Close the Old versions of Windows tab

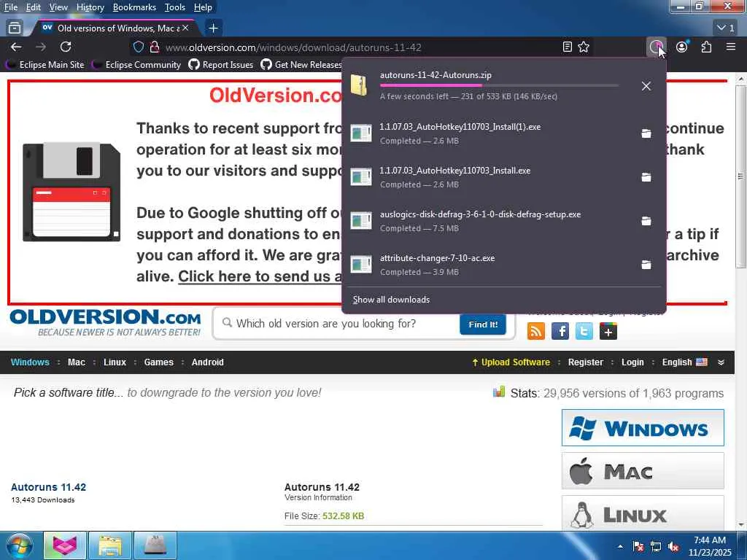185,28
